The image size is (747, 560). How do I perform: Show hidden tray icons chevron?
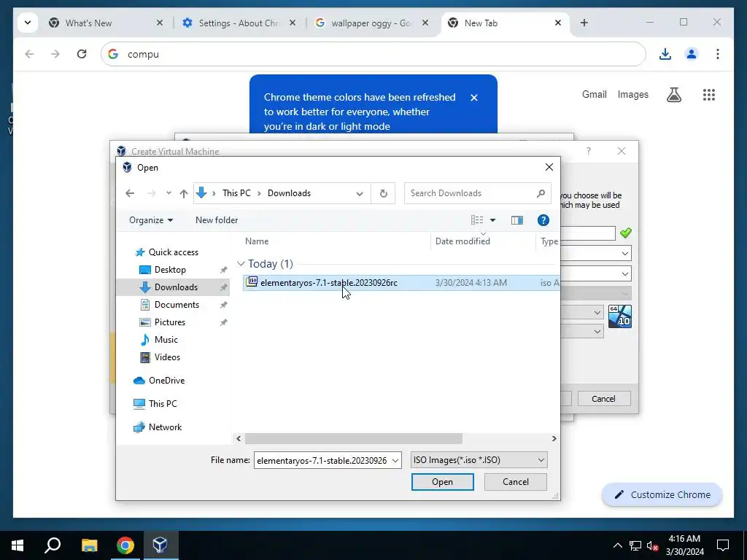point(617,545)
